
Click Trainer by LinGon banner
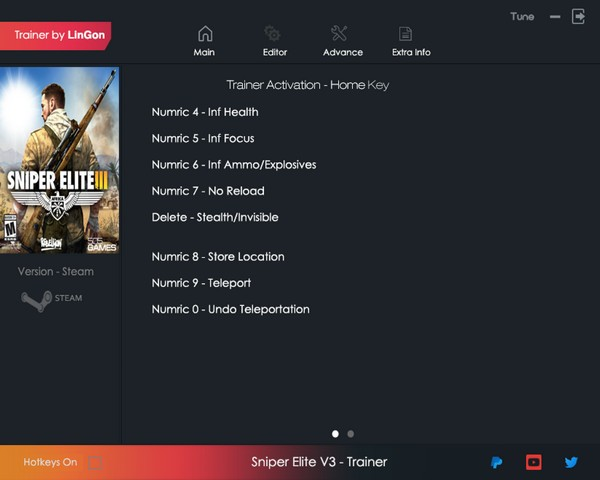(x=55, y=35)
